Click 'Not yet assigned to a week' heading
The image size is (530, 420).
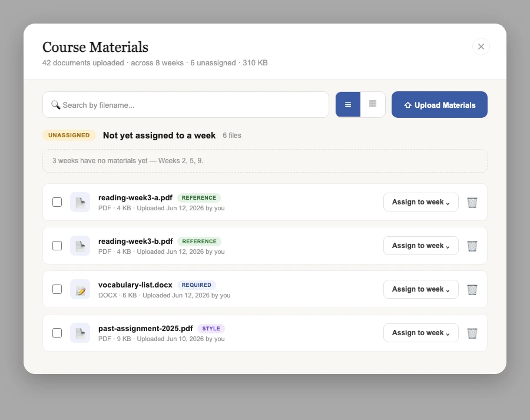159,135
